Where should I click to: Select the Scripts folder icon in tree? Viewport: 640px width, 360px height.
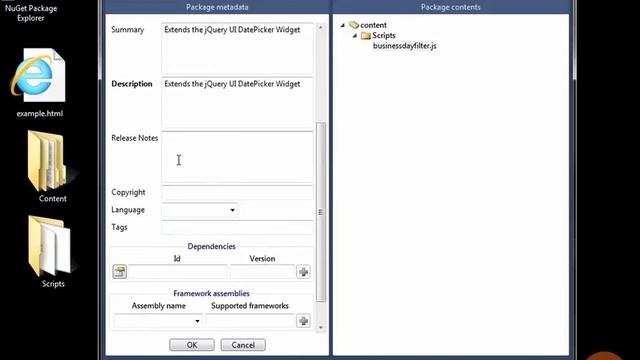pyautogui.click(x=366, y=36)
